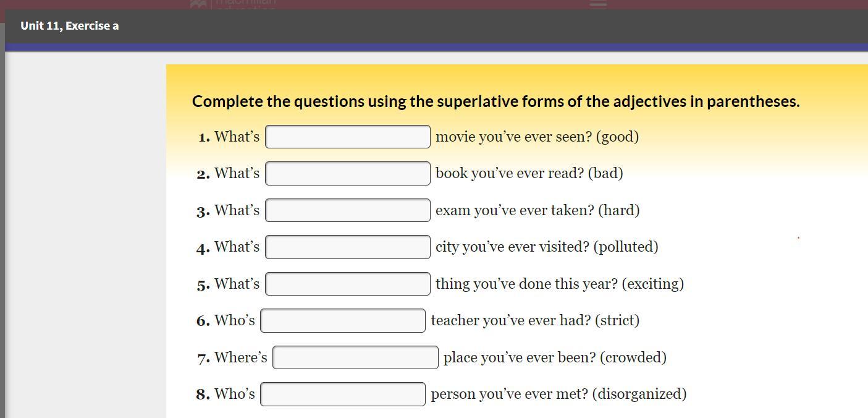Focus the blank for question 2 (bad)
The width and height of the screenshot is (868, 418).
pyautogui.click(x=347, y=174)
